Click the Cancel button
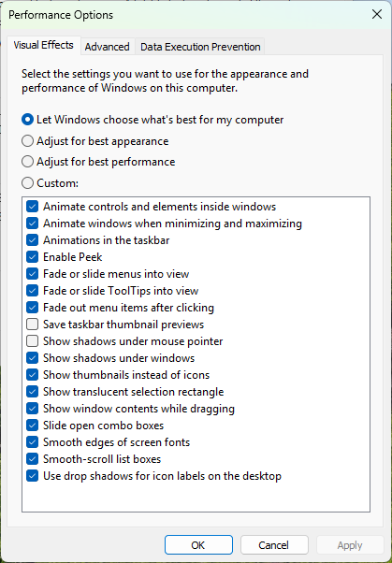 [x=274, y=545]
